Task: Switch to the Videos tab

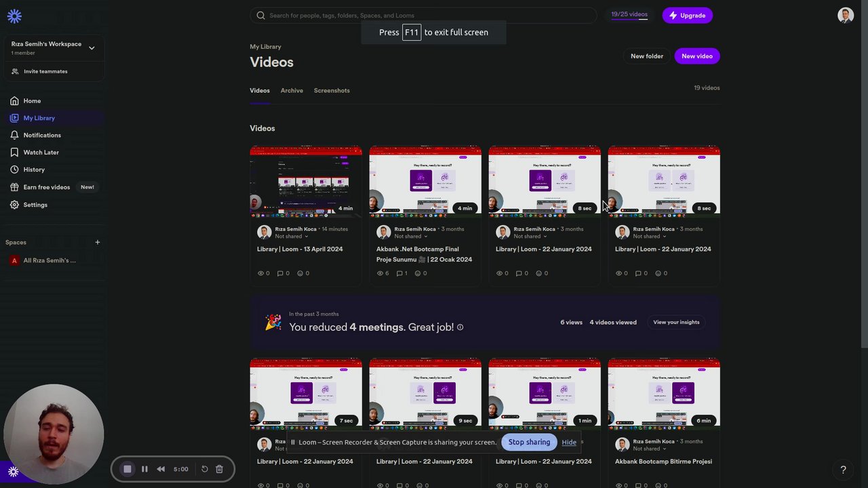Action: coord(260,90)
